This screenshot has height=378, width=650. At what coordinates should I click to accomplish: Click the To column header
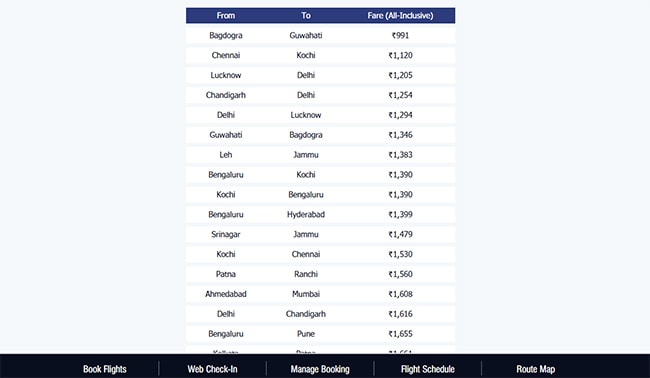coord(306,16)
